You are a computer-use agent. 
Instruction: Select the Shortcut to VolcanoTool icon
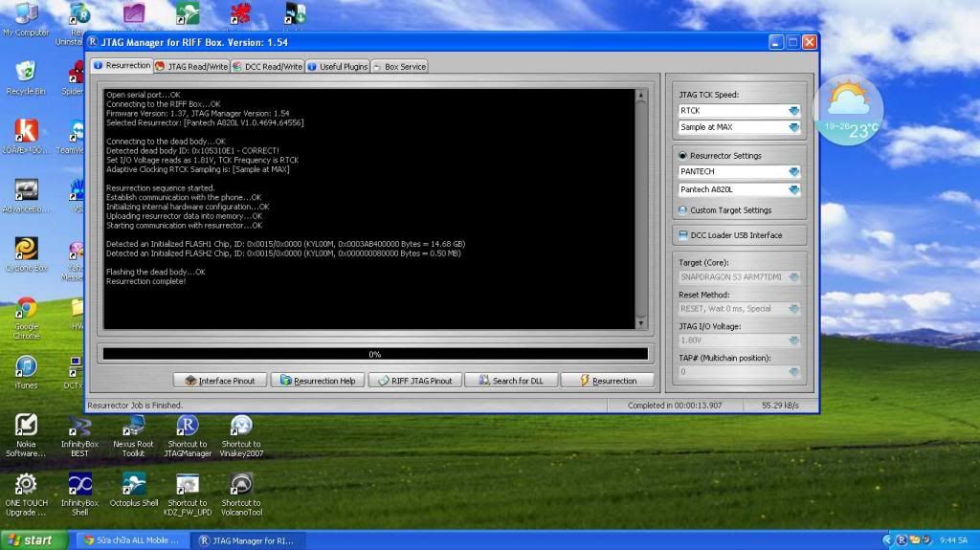(241, 494)
